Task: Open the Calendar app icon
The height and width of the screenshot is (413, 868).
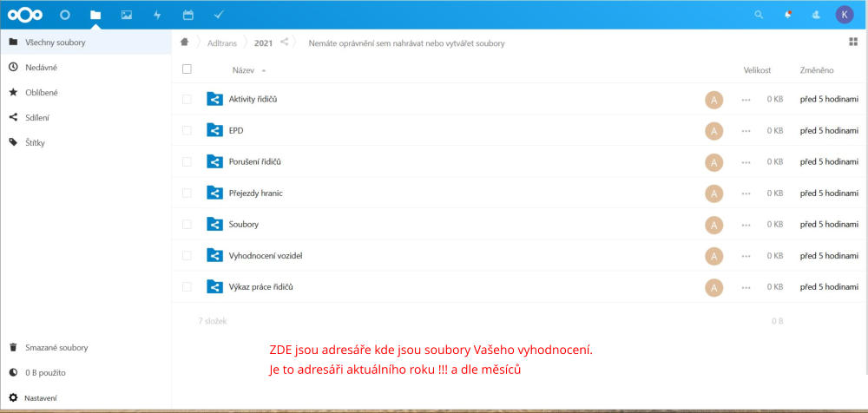Action: coord(187,15)
